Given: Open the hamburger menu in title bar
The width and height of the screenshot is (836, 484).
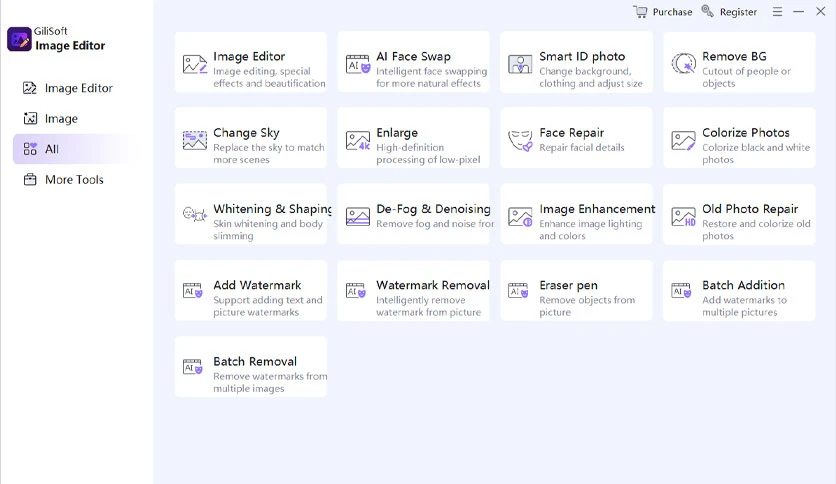Looking at the screenshot, I should coord(777,11).
